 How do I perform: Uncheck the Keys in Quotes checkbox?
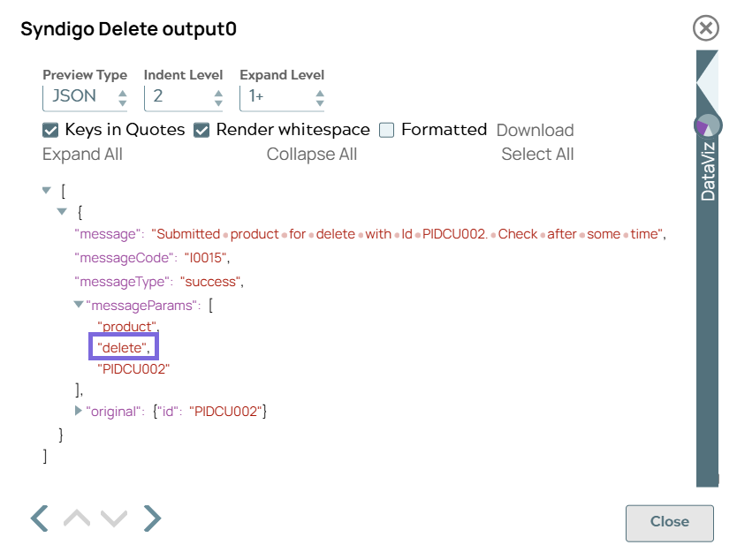[50, 129]
